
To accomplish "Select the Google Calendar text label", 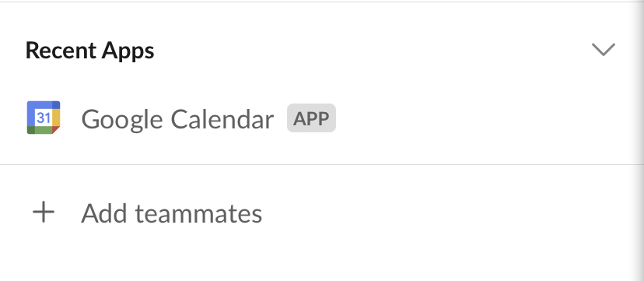I will (x=177, y=120).
